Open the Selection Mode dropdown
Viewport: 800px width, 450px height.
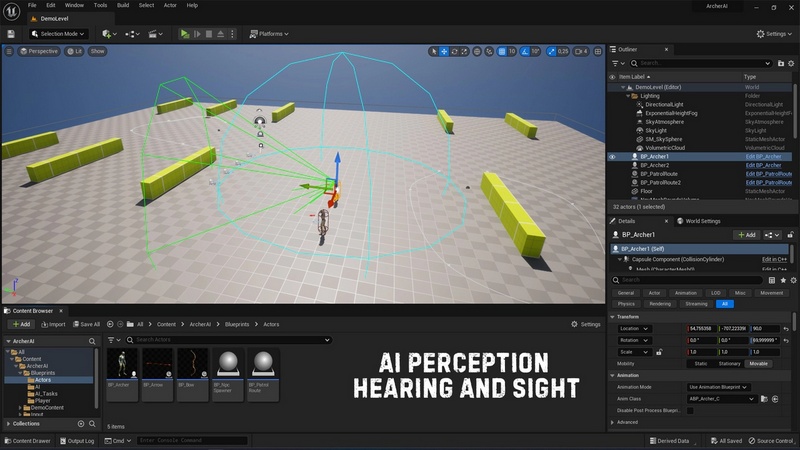[x=59, y=34]
